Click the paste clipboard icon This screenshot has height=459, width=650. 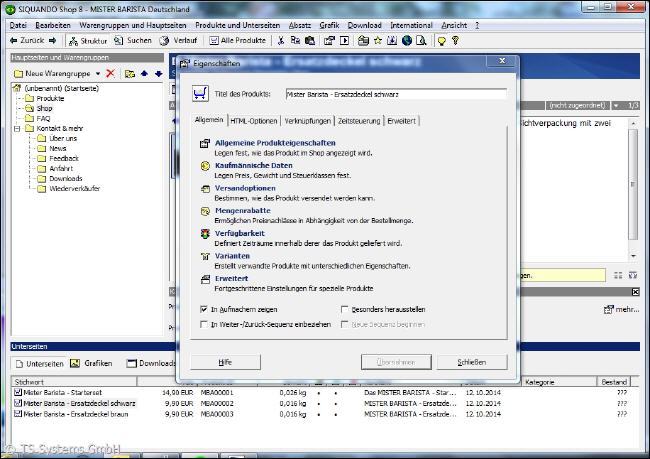tap(310, 41)
